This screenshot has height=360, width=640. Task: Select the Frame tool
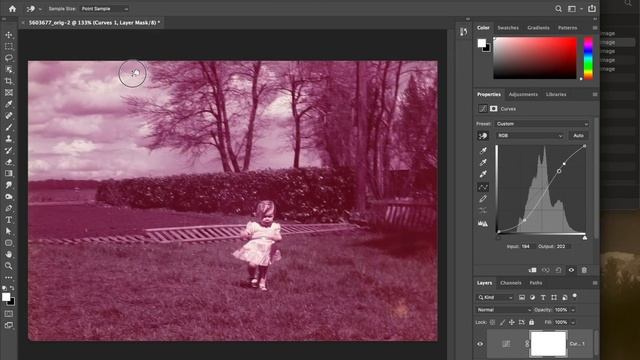[9, 93]
